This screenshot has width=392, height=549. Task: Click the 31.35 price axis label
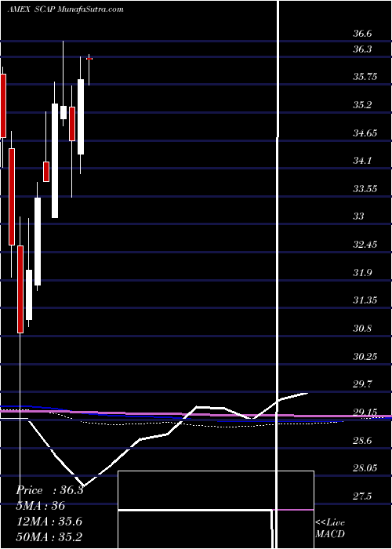point(365,300)
